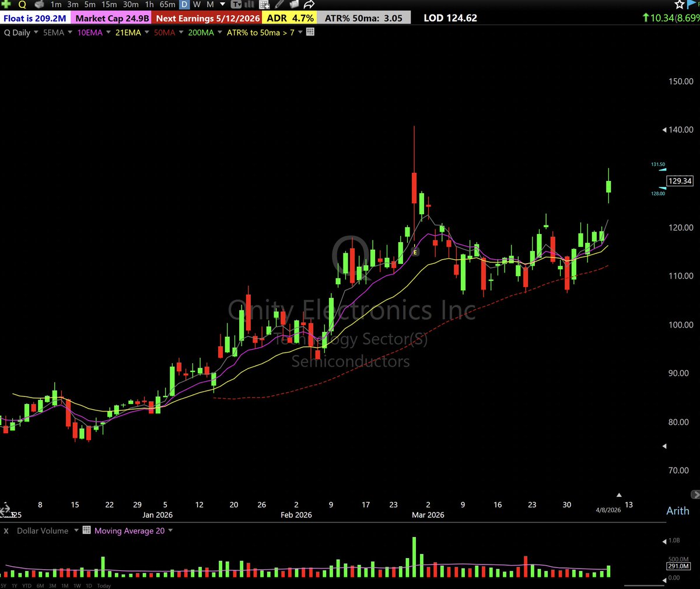This screenshot has height=589, width=700.
Task: Click the 140.00 price scale arrow marker
Action: click(x=664, y=130)
